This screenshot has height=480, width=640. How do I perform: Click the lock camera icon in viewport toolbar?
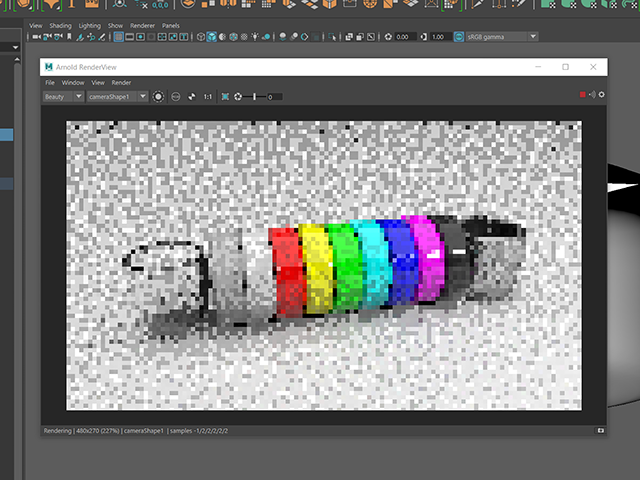47,37
